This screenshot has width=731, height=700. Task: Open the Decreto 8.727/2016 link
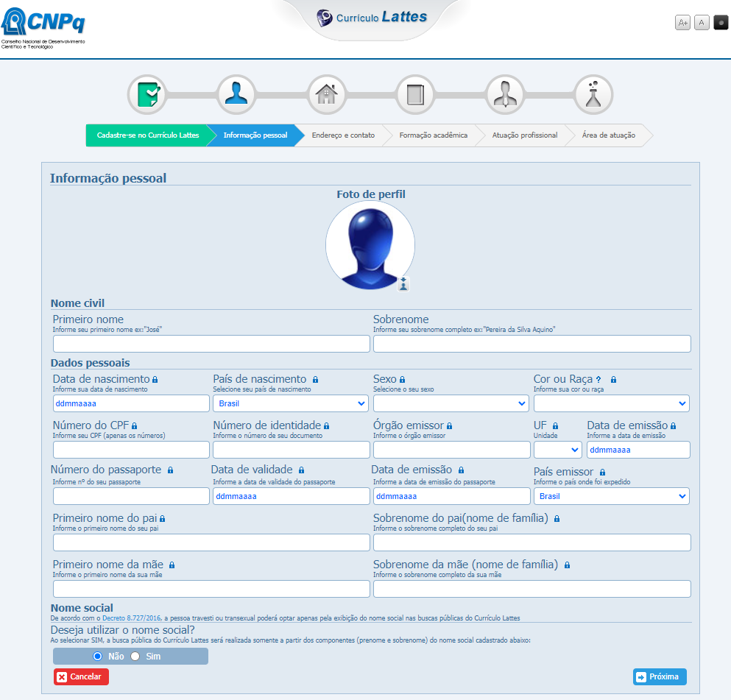tap(133, 618)
